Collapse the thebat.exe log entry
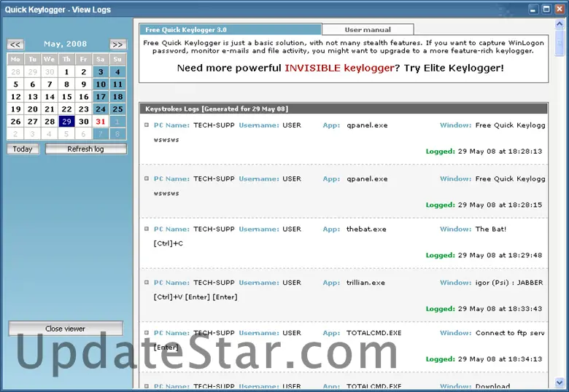Viewport: 569px width, 392px height. coord(147,229)
